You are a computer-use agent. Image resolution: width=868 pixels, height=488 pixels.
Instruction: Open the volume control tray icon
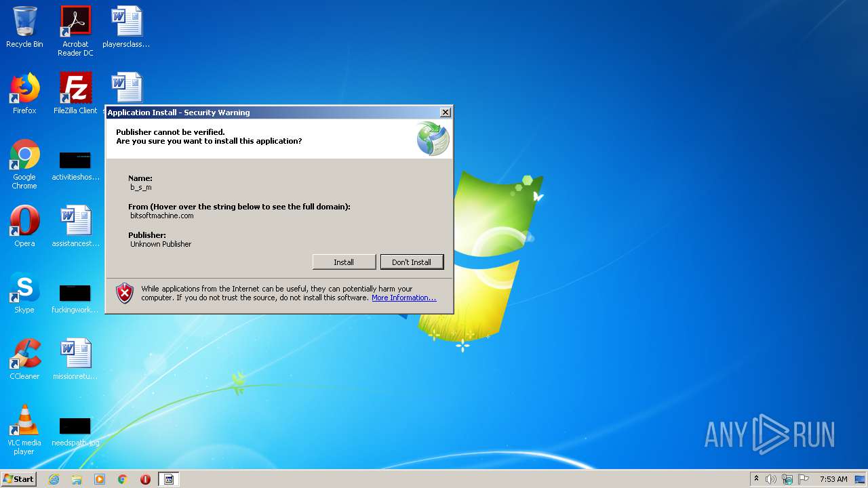771,479
